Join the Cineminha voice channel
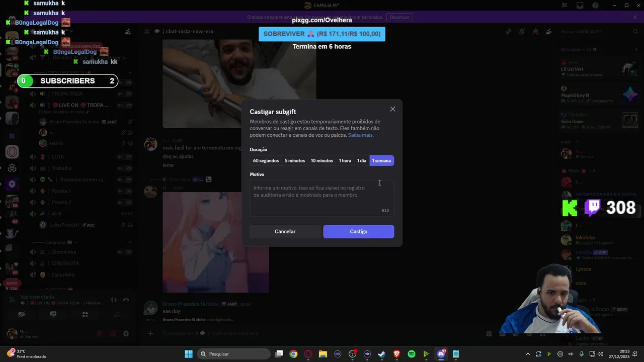 point(82,252)
